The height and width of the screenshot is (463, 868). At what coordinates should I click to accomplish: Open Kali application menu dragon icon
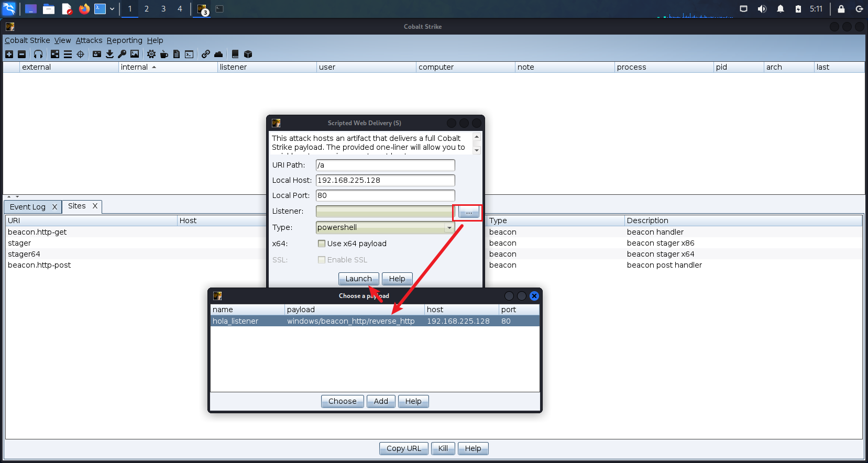(x=9, y=9)
